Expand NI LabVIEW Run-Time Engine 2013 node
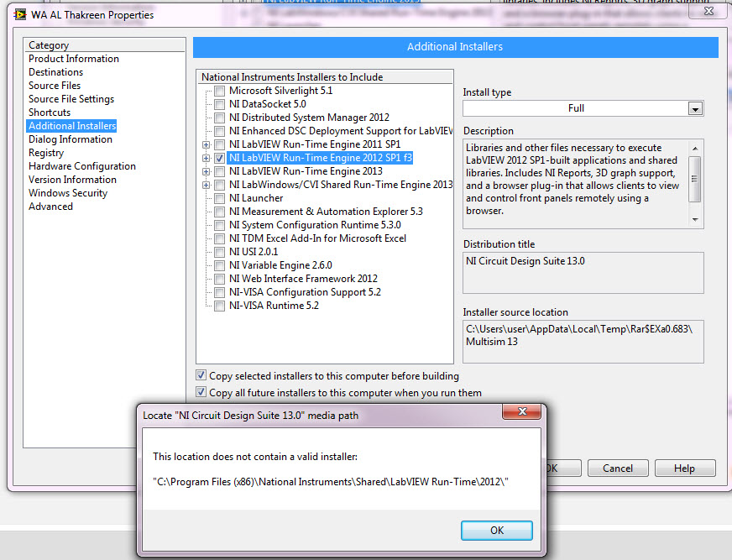 point(206,172)
